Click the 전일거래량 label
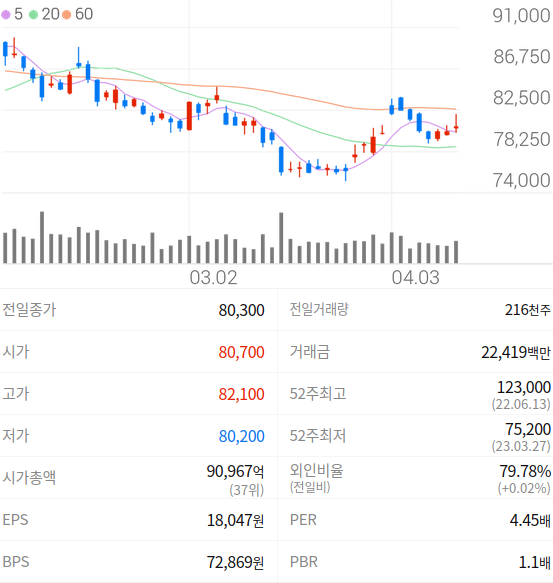The width and height of the screenshot is (553, 583). tap(319, 309)
